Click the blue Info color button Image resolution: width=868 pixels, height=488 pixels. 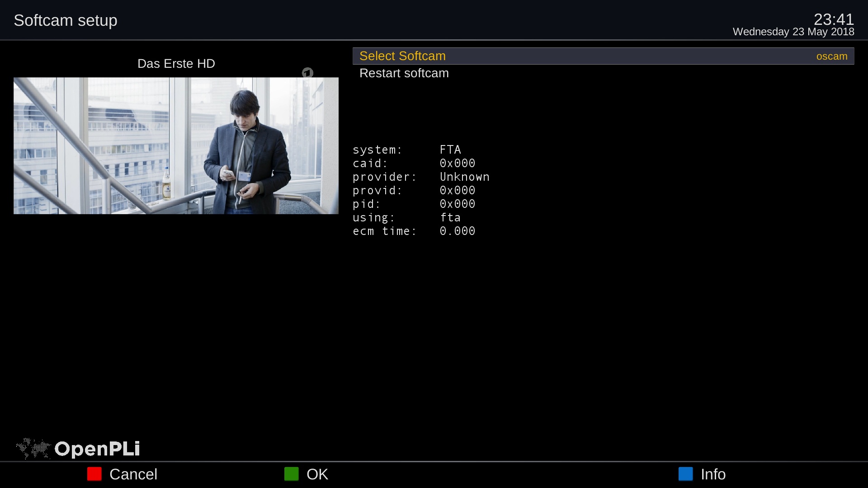pos(686,474)
